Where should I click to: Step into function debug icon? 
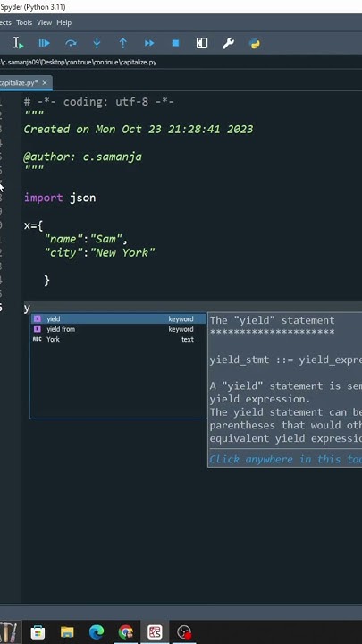[97, 43]
